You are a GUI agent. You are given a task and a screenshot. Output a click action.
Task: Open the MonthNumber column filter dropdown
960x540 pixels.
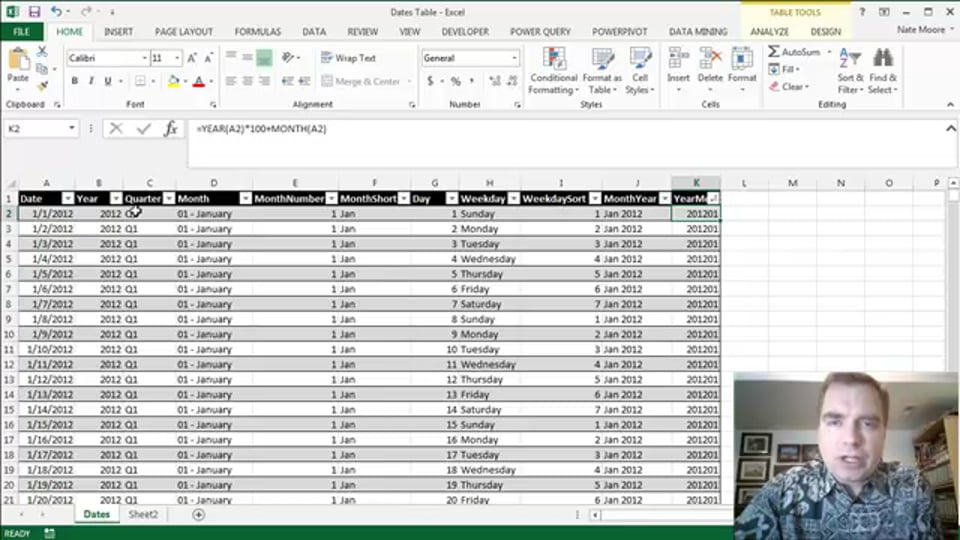pyautogui.click(x=331, y=198)
